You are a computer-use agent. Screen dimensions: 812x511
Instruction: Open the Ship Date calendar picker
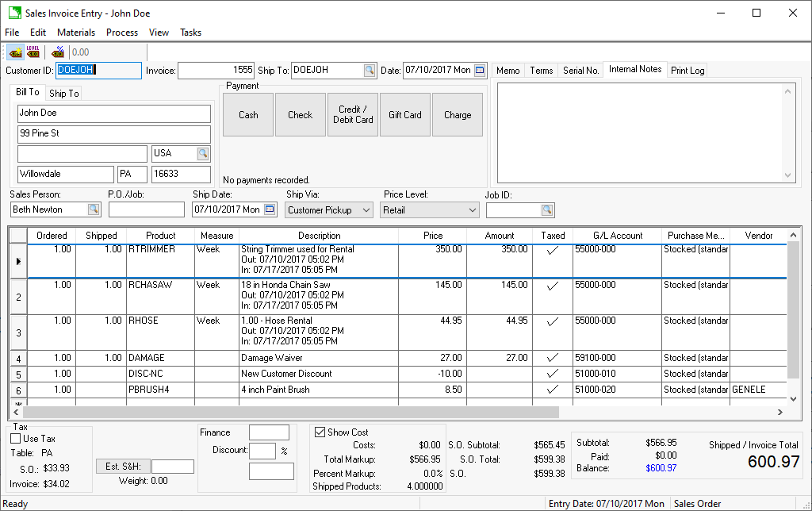tap(270, 209)
